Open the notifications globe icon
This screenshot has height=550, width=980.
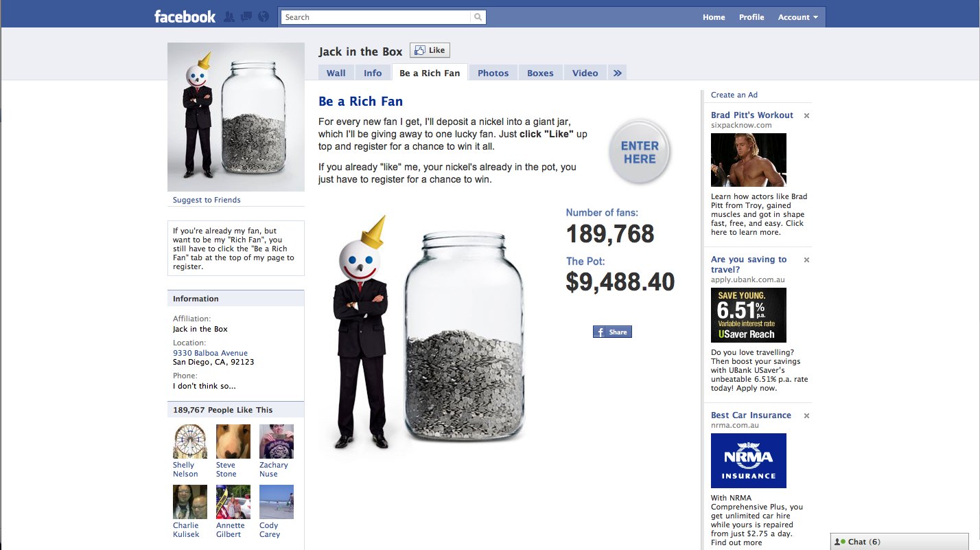[264, 17]
